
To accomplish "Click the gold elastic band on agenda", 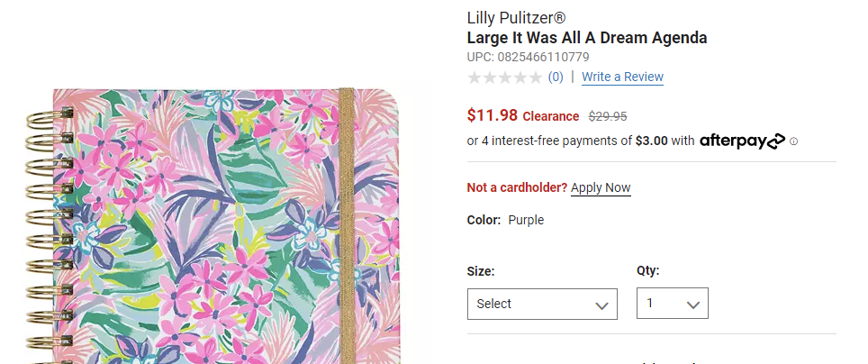I will [347, 225].
